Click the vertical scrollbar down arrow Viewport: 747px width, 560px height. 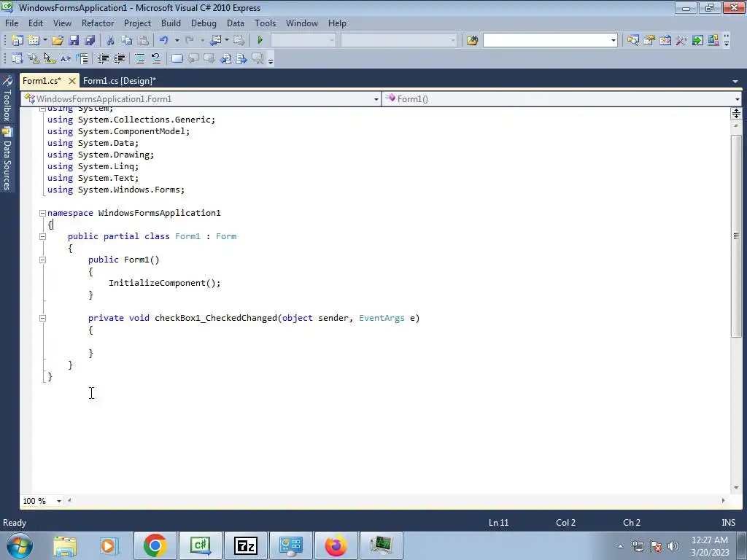coord(736,488)
